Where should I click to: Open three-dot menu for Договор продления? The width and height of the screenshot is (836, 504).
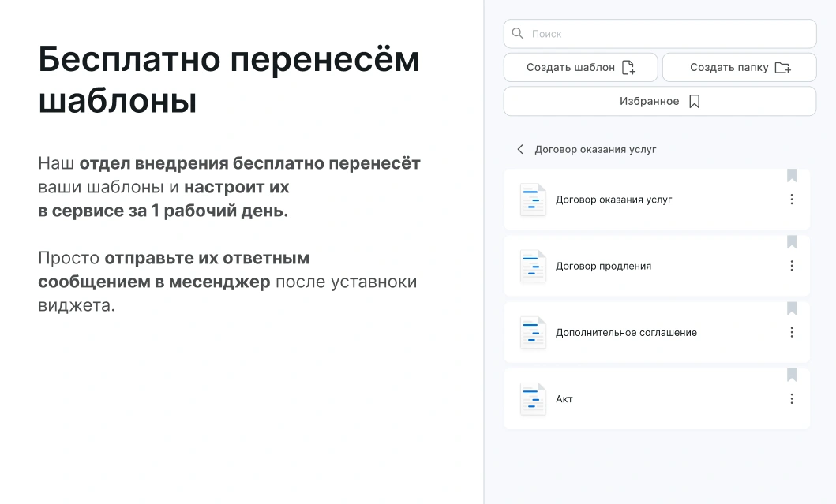coord(792,266)
